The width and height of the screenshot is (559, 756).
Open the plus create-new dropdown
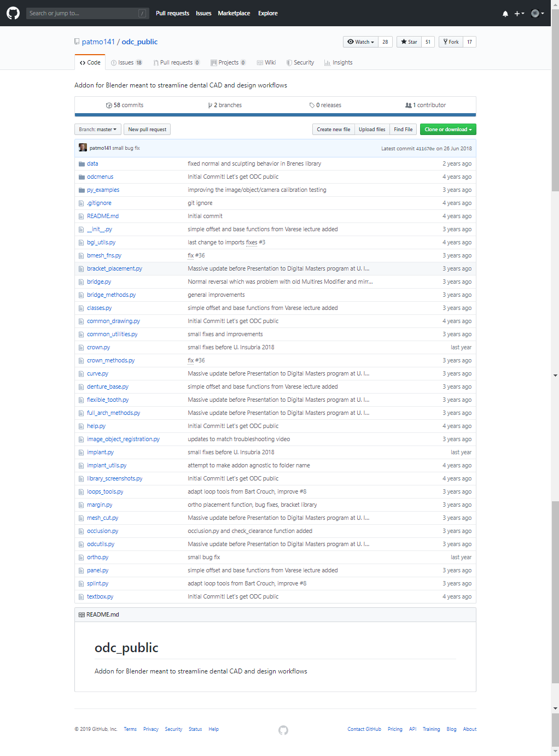click(x=519, y=14)
